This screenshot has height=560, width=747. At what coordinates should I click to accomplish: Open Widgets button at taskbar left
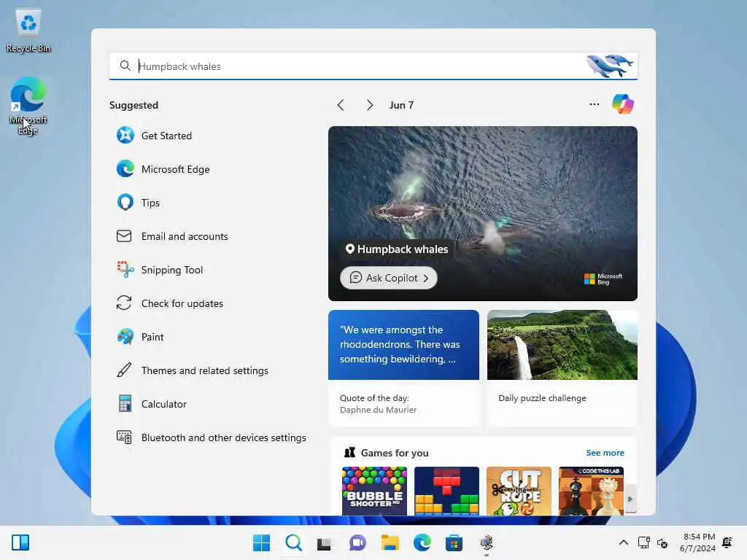coord(20,542)
